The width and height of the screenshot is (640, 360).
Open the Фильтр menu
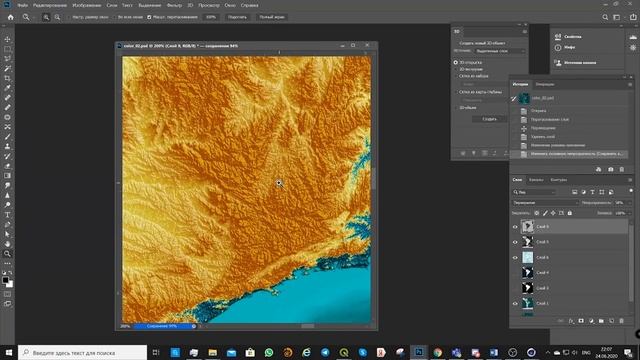174,5
